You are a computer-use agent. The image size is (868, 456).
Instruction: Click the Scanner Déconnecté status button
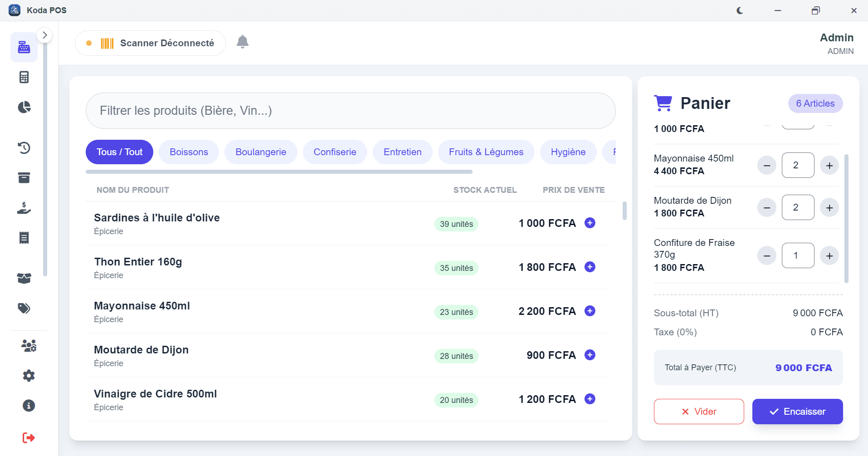click(150, 43)
